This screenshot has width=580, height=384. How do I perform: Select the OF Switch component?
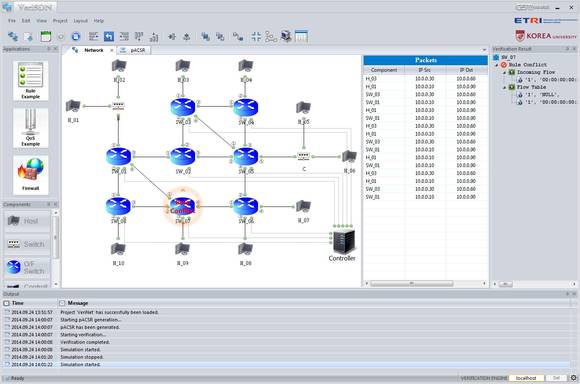coord(27,267)
